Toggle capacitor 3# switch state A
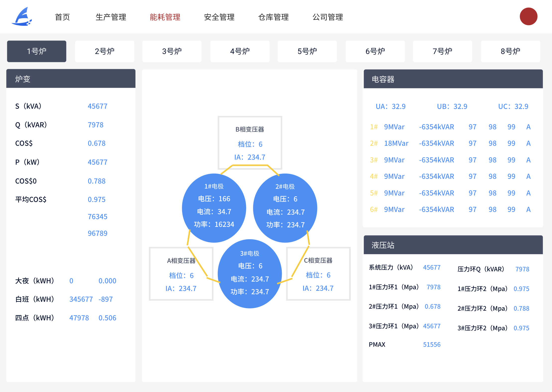This screenshot has width=552, height=392. coord(528,160)
